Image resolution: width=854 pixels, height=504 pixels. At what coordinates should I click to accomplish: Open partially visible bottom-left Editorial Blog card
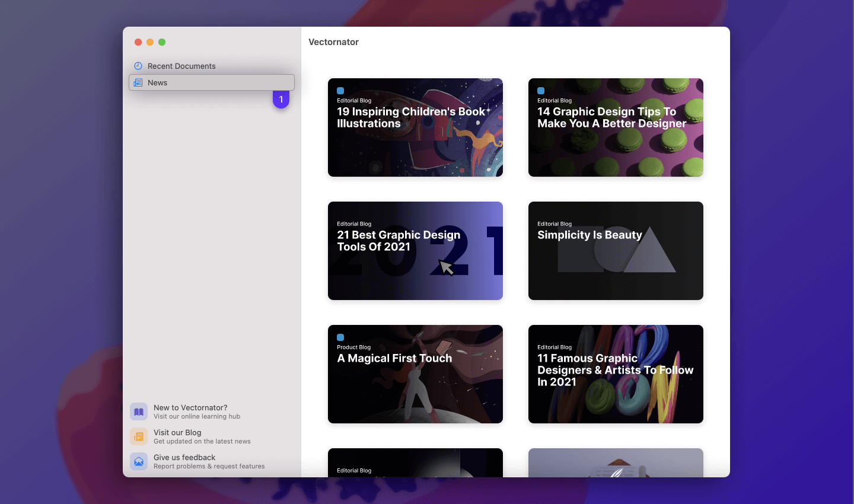(x=415, y=462)
